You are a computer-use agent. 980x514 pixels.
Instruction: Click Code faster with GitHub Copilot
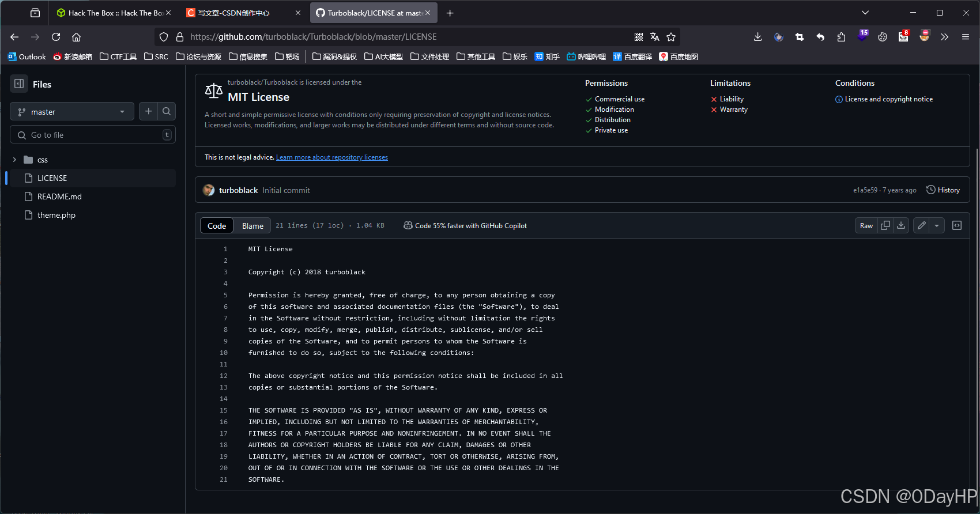[465, 226]
